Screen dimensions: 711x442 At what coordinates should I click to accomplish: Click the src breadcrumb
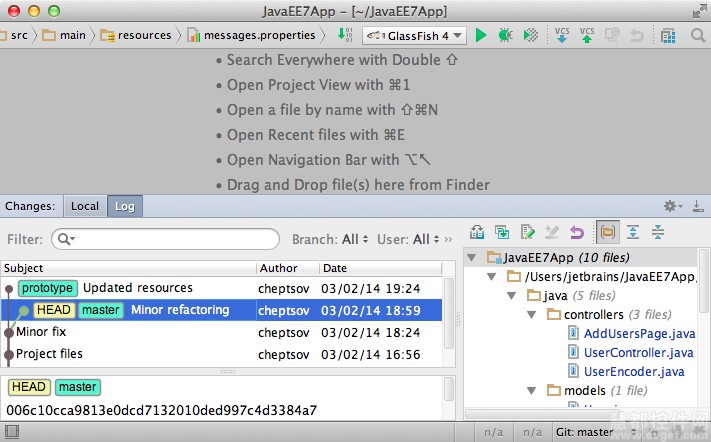click(x=19, y=35)
